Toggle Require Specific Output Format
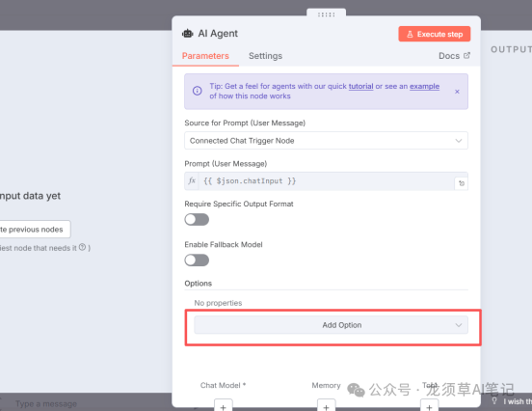This screenshot has height=411, width=532. [197, 219]
